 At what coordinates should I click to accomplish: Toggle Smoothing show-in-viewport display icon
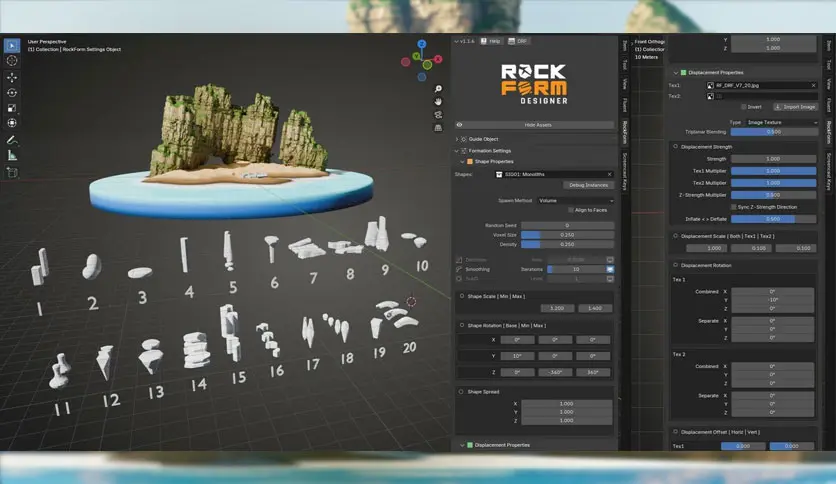click(610, 269)
